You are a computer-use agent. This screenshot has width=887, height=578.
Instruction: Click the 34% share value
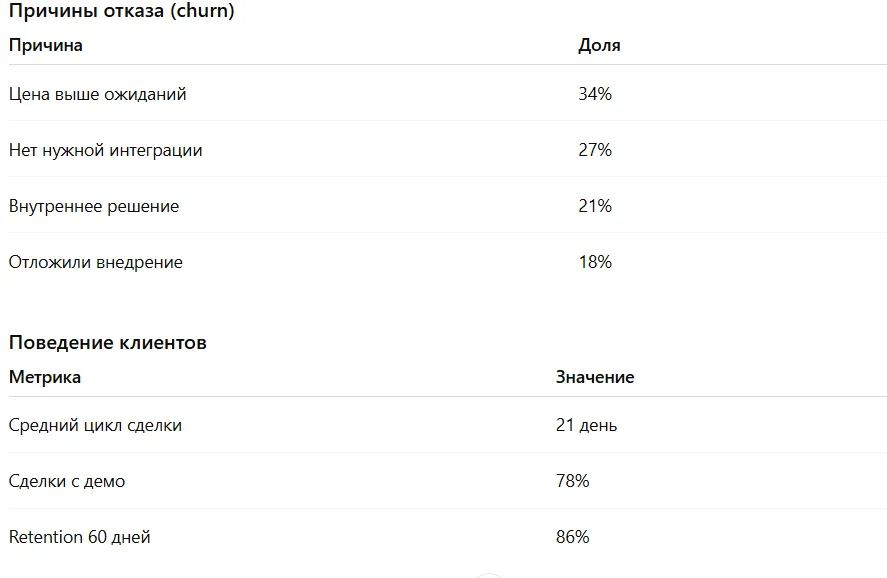coord(595,93)
